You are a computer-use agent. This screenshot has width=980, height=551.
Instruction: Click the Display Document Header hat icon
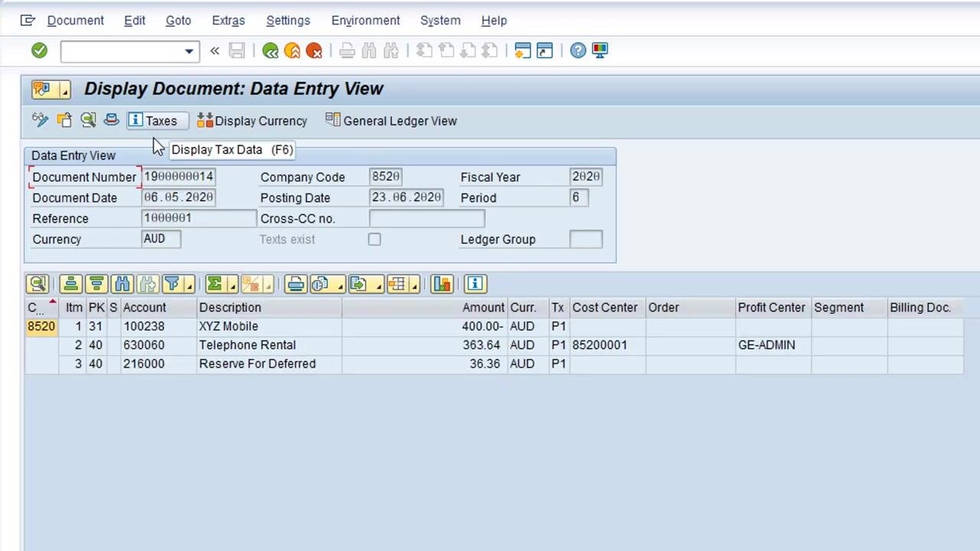tap(111, 120)
